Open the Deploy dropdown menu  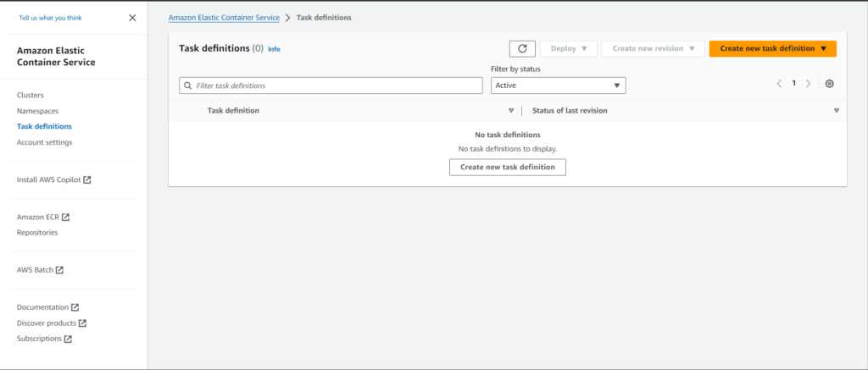568,49
